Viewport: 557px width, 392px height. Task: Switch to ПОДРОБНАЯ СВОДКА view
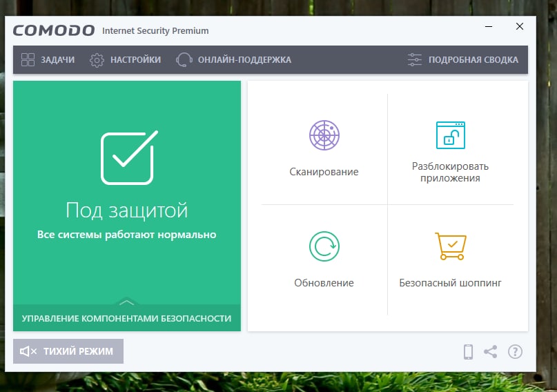click(473, 60)
